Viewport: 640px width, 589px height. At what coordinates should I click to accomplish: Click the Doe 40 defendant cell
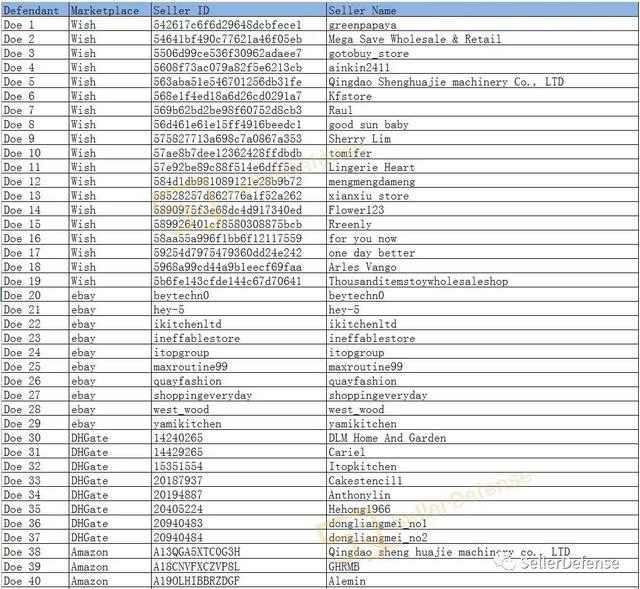click(35, 581)
